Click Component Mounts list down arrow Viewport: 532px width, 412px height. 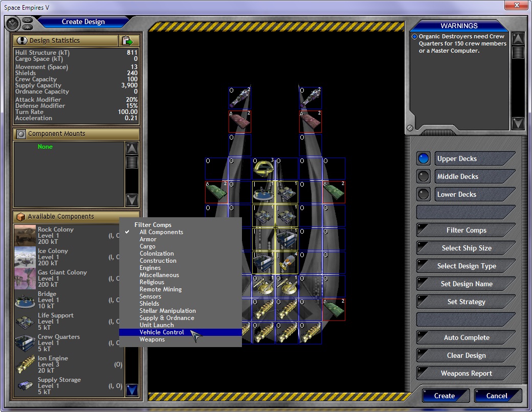132,200
